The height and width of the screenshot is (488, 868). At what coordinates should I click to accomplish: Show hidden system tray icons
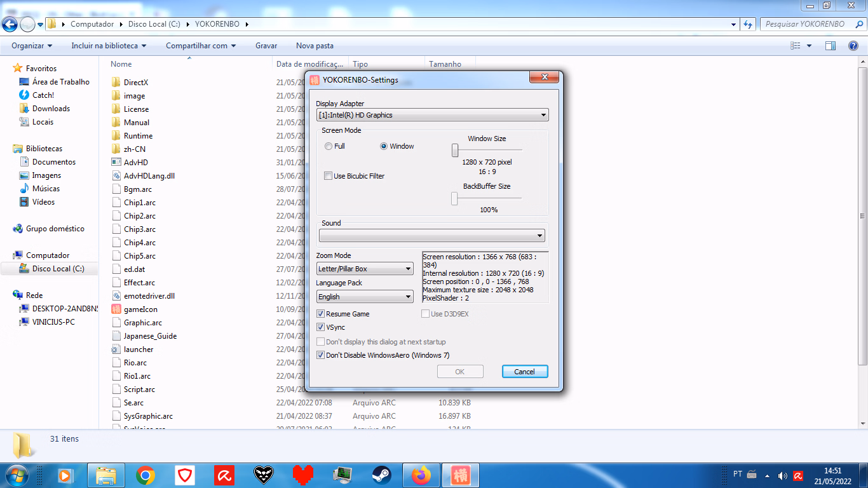click(768, 475)
